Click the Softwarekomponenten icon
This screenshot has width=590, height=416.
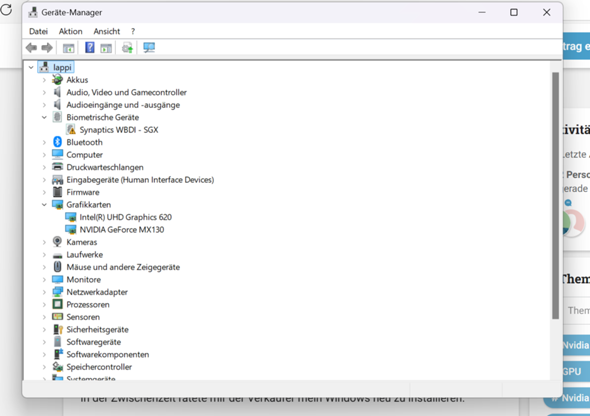coord(58,354)
